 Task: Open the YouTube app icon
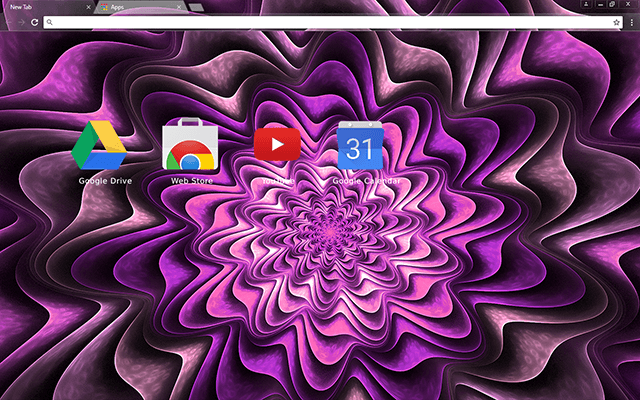[277, 144]
